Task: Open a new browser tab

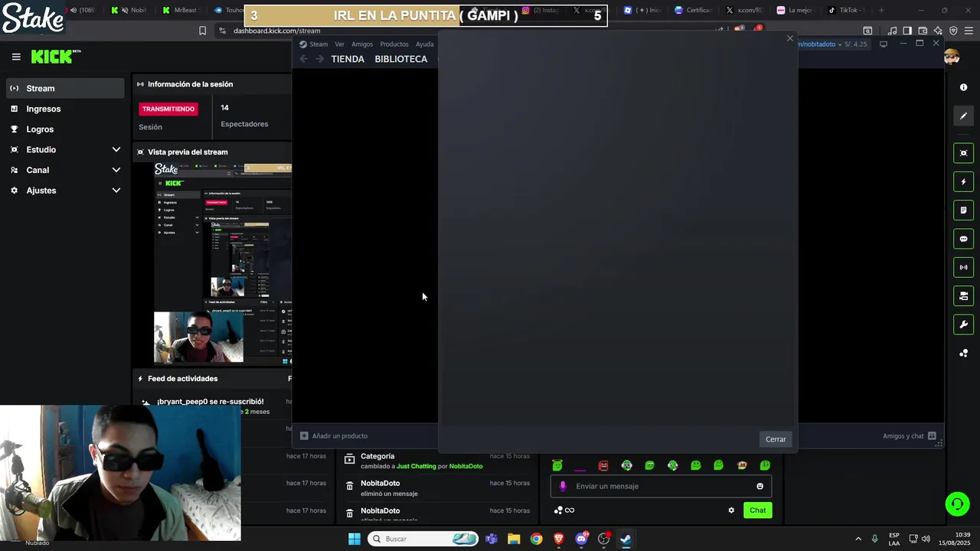Action: (881, 10)
